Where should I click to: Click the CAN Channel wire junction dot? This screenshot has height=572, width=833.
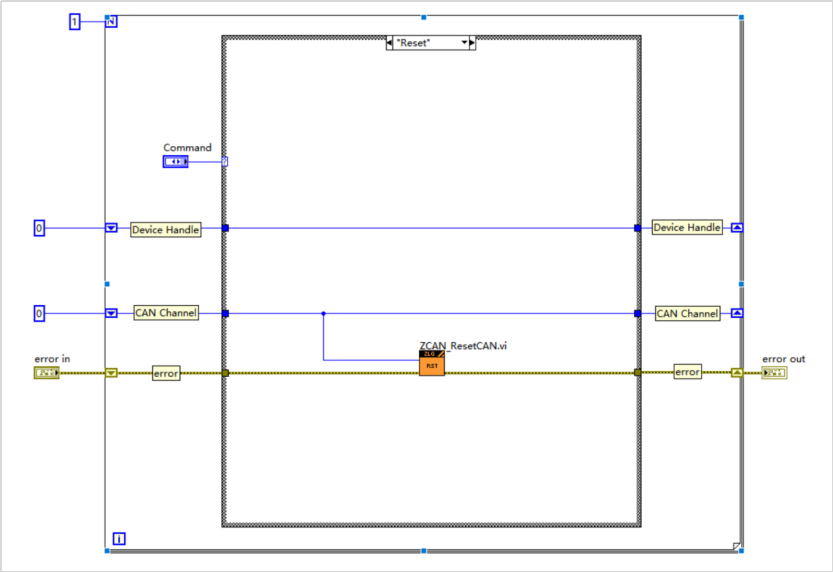point(323,313)
